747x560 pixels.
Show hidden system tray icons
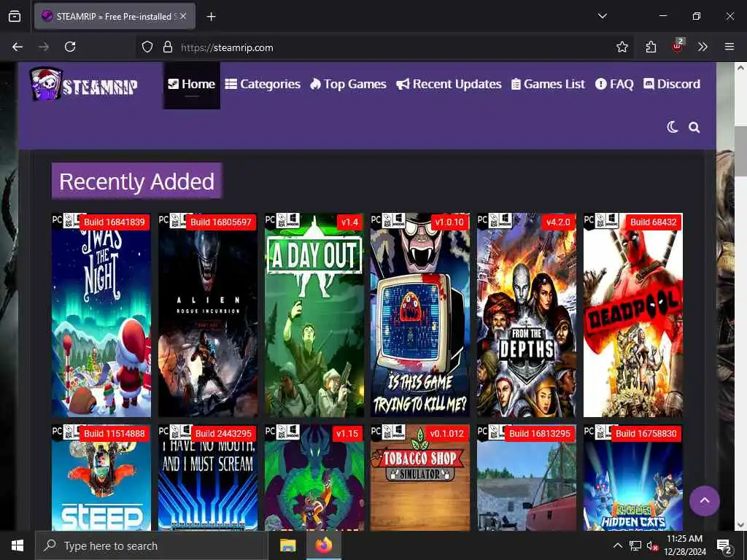click(x=617, y=545)
